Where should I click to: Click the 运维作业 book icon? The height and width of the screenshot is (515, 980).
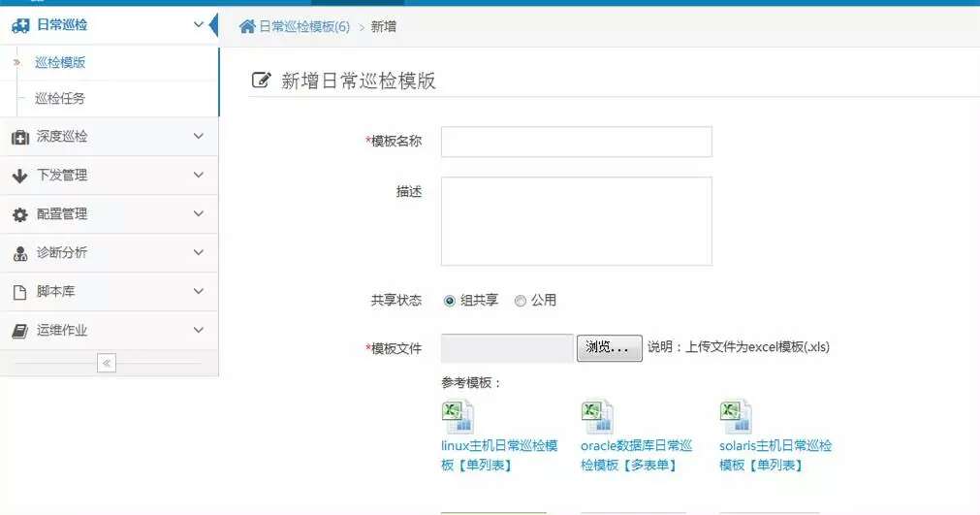pos(20,331)
